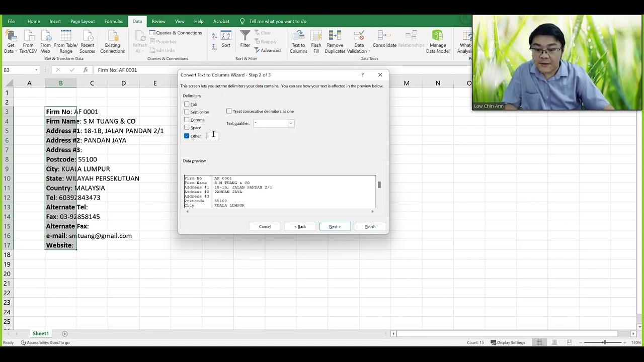Screen dimensions: 644x362
Task: Click the zoom in plus button
Action: coord(625,342)
